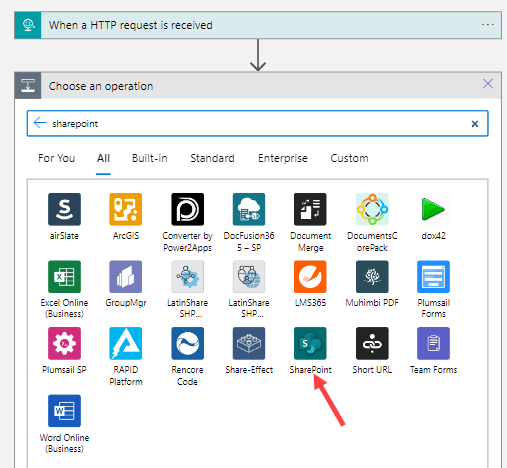Open the Plumsail Forms connector
The width and height of the screenshot is (507, 468).
(433, 277)
